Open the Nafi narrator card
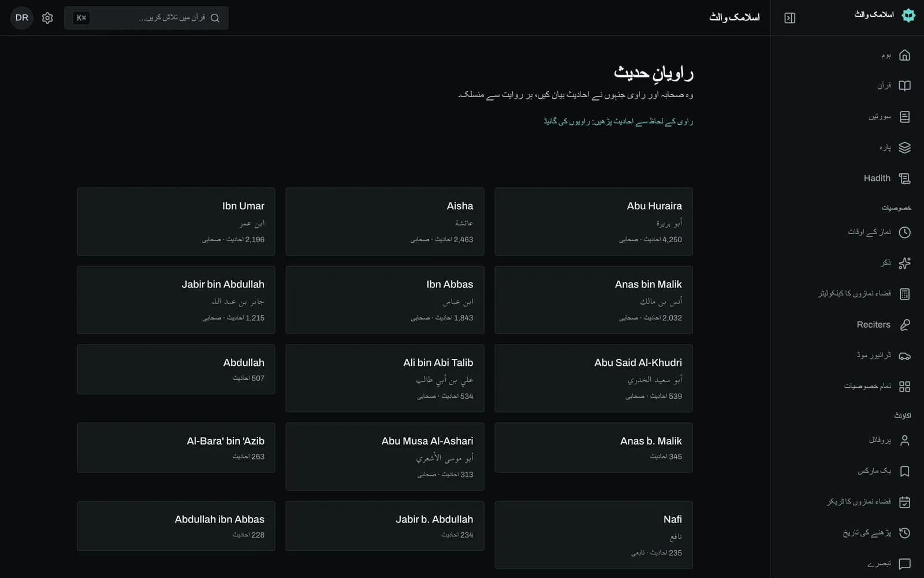The width and height of the screenshot is (924, 578). coord(593,535)
